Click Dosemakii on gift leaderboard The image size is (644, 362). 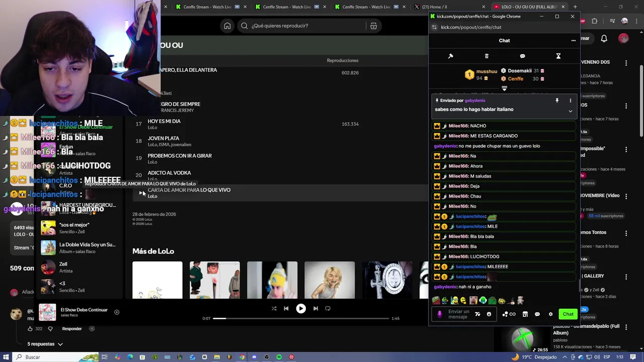(x=520, y=71)
